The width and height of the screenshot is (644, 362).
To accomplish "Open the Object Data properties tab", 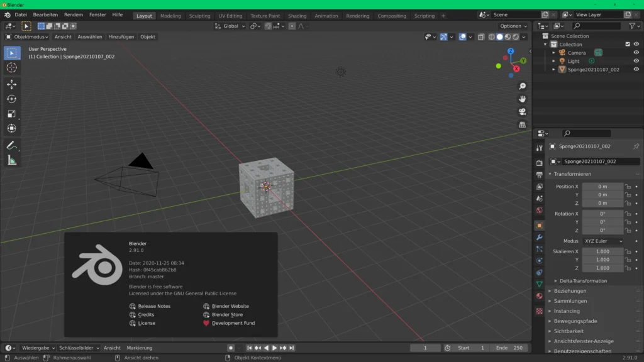I will click(539, 284).
